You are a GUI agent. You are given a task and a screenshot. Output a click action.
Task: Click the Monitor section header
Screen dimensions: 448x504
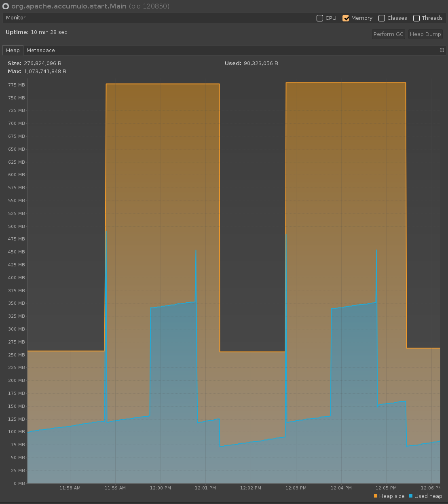click(16, 18)
